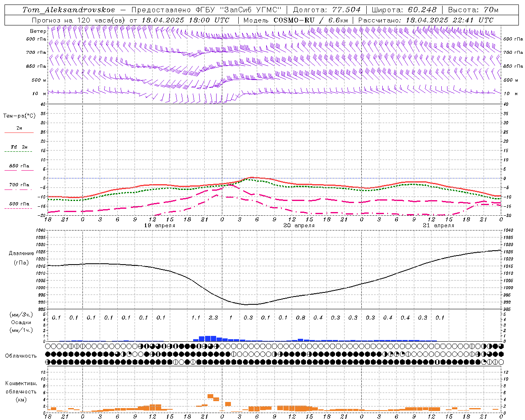Click the -20 label on right temperature axis
This screenshot has width=525, height=420.
507,215
